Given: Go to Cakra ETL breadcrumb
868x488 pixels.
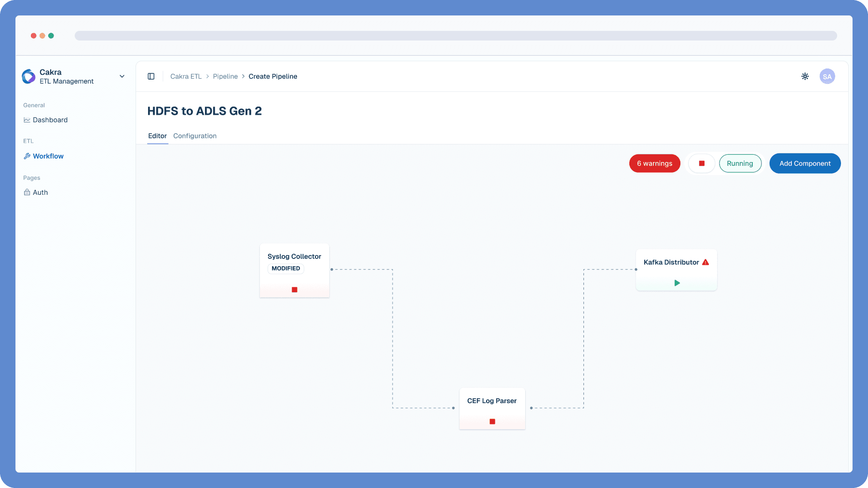Looking at the screenshot, I should point(186,76).
